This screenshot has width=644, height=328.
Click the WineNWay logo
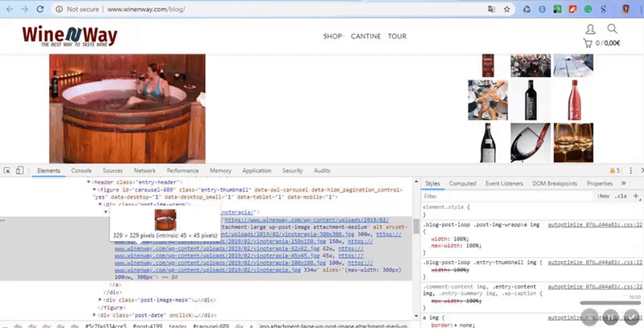pyautogui.click(x=70, y=36)
